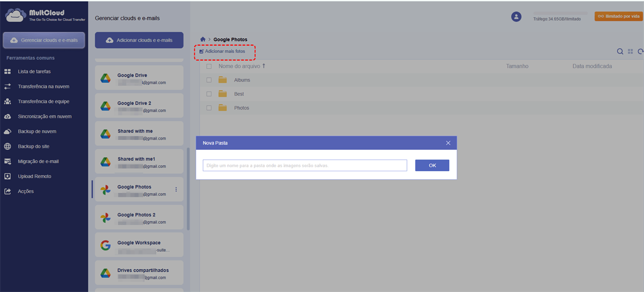Click the search magnifier icon
The width and height of the screenshot is (644, 292).
620,52
